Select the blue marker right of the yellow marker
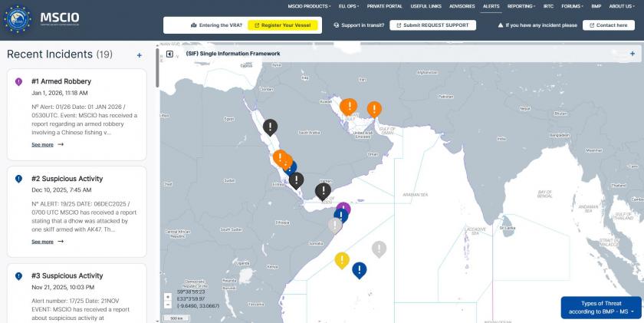 click(360, 270)
